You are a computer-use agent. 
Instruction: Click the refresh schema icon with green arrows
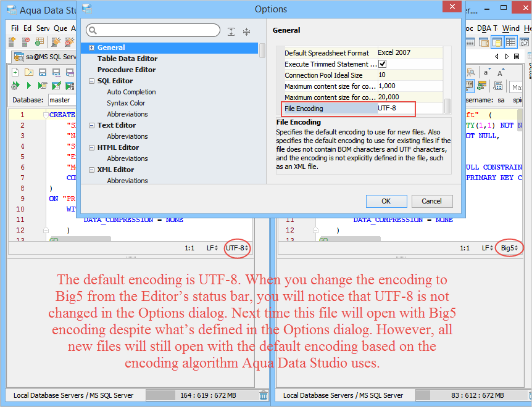481,85
